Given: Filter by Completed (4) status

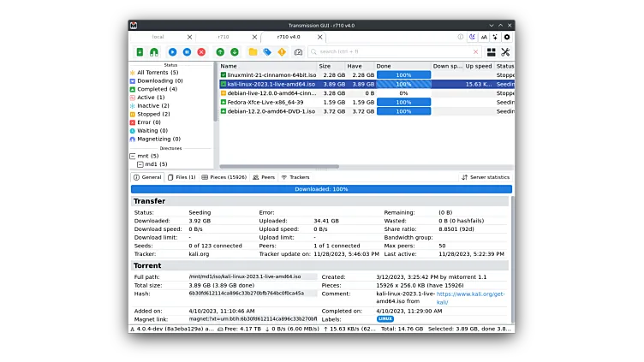Looking at the screenshot, I should (158, 89).
